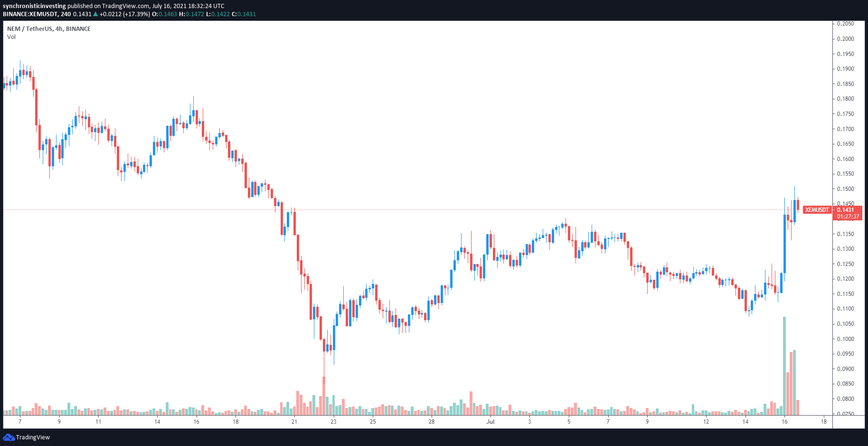Image resolution: width=868 pixels, height=446 pixels.
Task: Click the Vol indicator label
Action: pyautogui.click(x=11, y=37)
